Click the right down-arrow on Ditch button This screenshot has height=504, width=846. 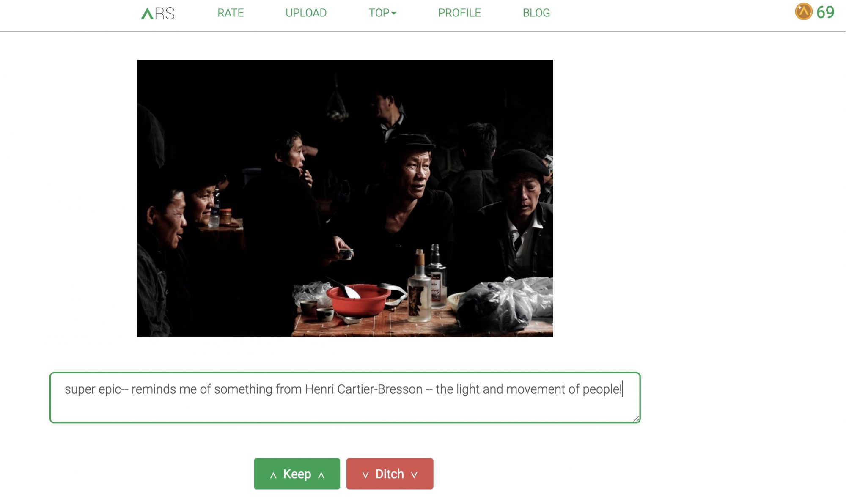click(x=414, y=475)
